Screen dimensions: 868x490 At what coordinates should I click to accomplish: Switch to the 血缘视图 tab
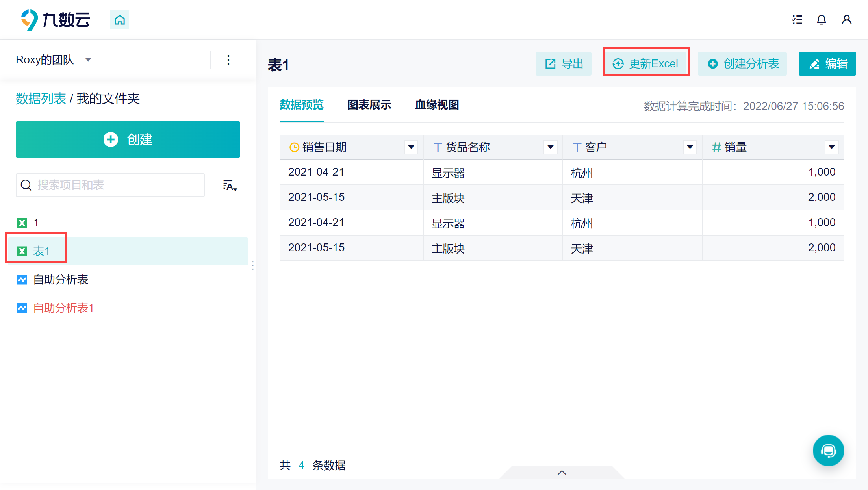coord(437,105)
